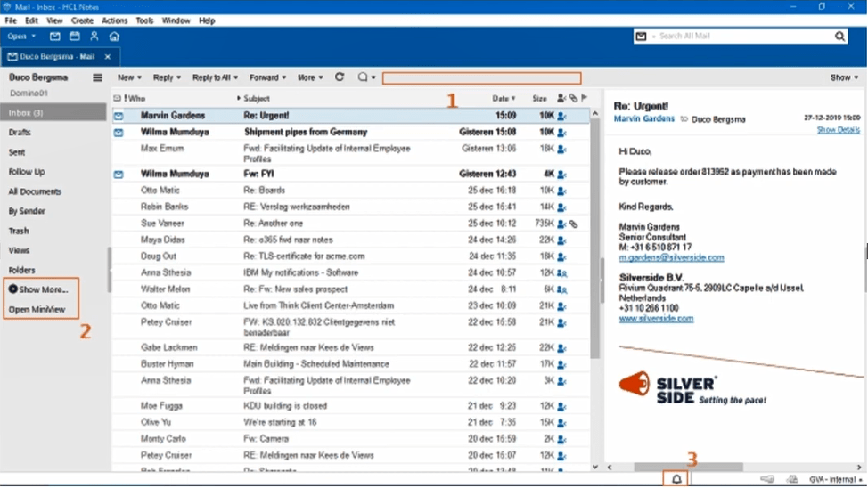Image resolution: width=868 pixels, height=488 pixels.
Task: Click the unread envelope icon for Marvin Gardens
Action: click(x=119, y=116)
